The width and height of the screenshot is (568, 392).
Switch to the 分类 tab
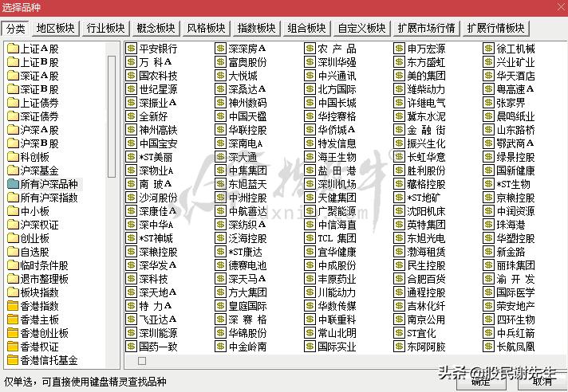pos(16,28)
